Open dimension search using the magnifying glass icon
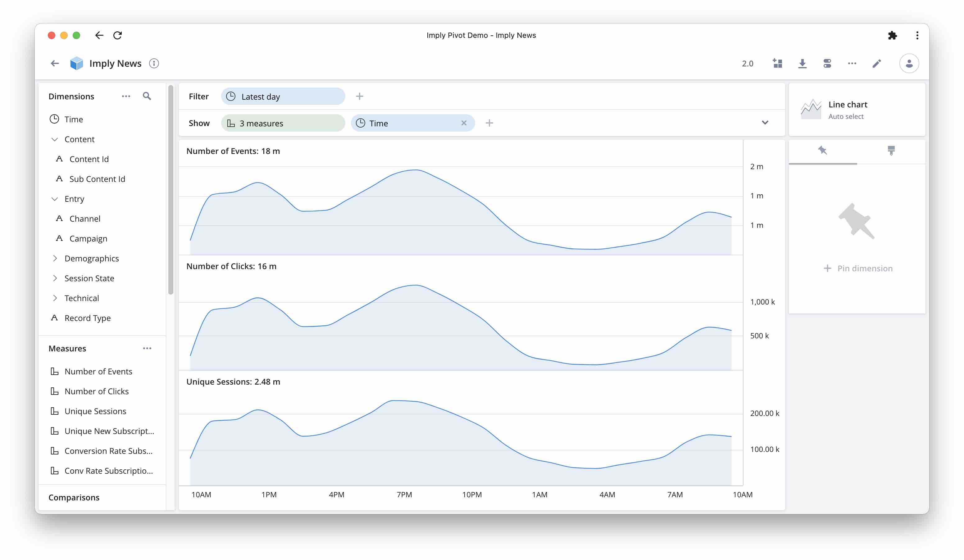The image size is (964, 560). click(x=147, y=96)
